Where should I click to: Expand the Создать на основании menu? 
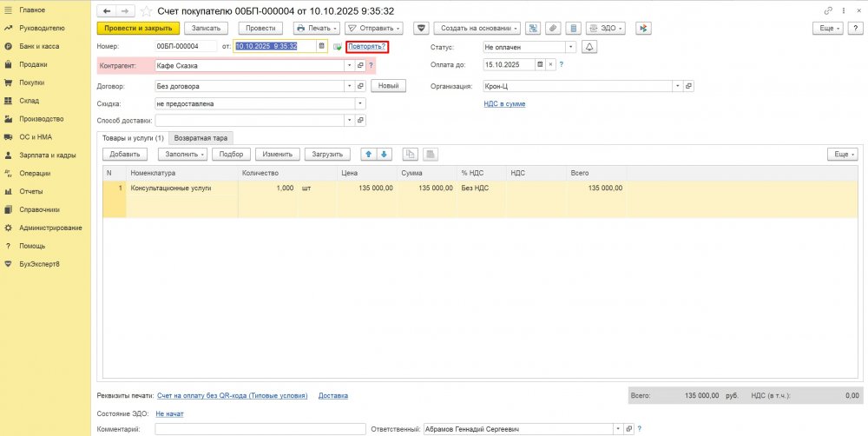point(477,28)
